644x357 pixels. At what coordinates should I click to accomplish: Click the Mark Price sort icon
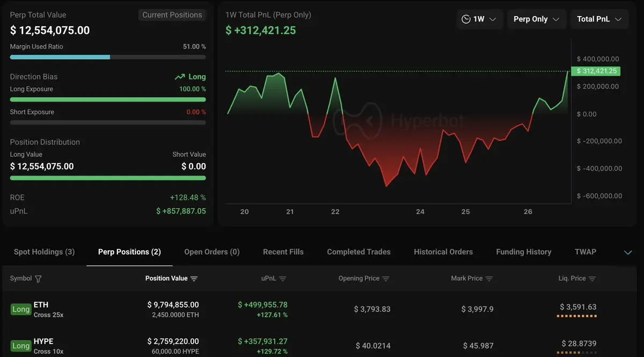point(489,279)
